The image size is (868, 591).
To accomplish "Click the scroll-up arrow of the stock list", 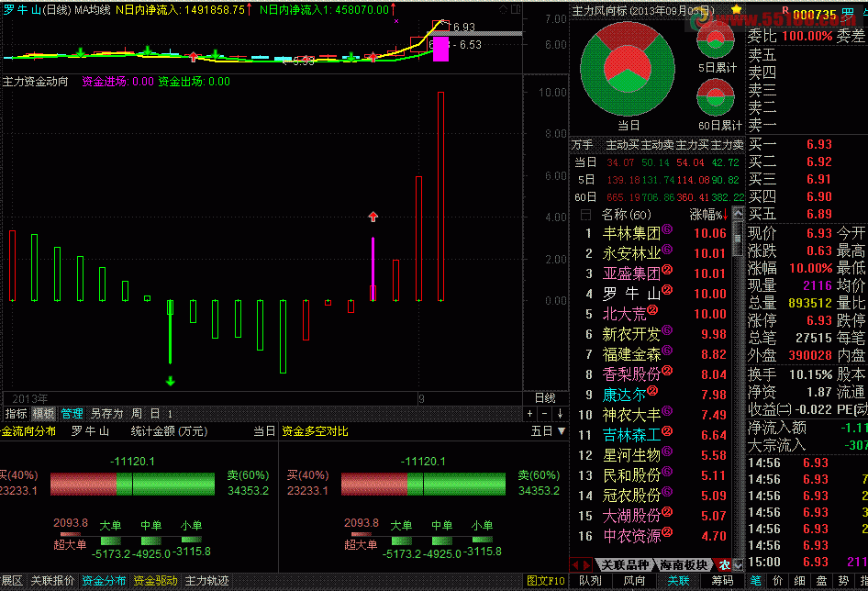I will pyautogui.click(x=738, y=213).
